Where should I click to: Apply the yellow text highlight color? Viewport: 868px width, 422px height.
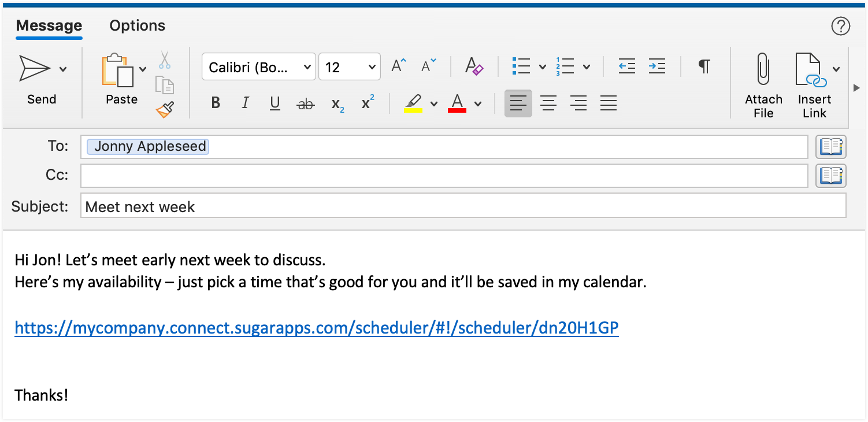click(x=413, y=103)
